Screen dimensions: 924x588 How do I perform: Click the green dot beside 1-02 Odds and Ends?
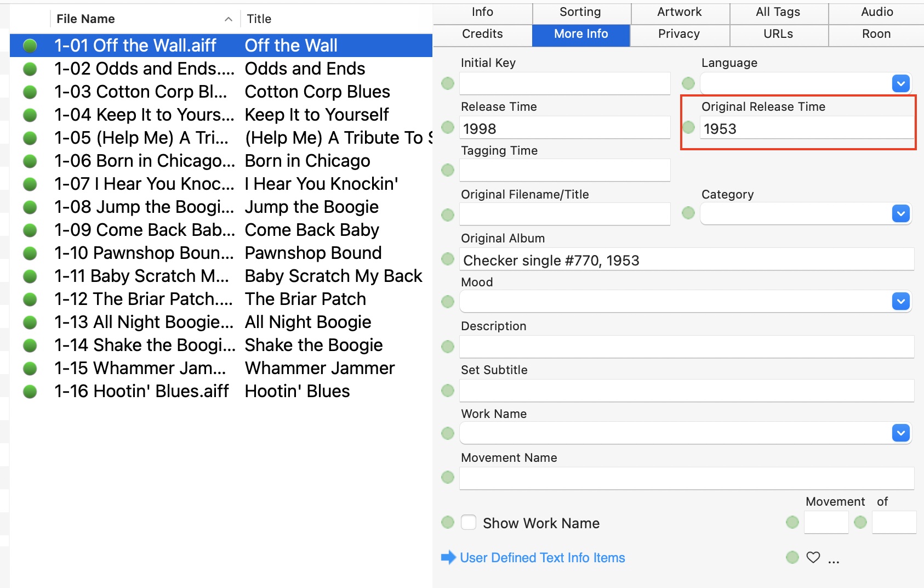tap(30, 69)
